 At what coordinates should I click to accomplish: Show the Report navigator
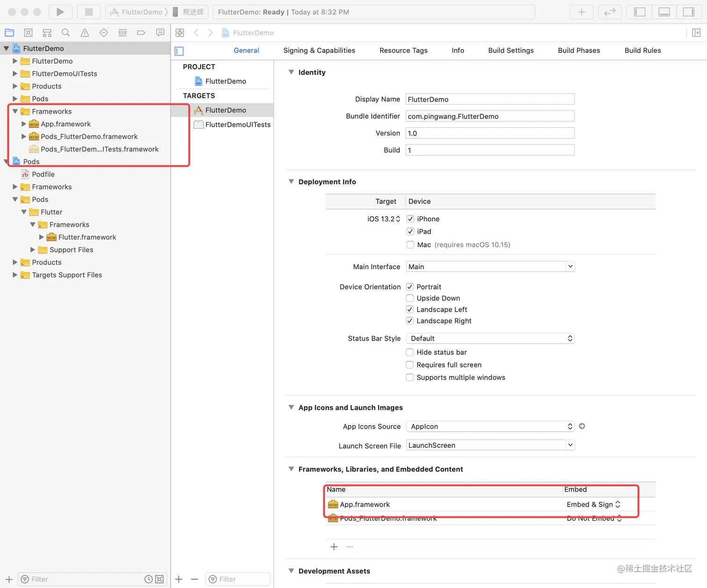[160, 33]
